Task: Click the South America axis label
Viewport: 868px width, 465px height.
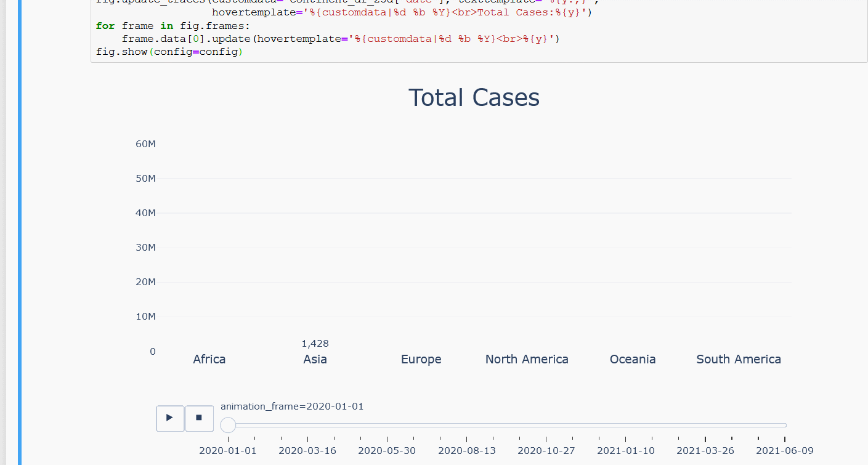Action: coord(739,359)
